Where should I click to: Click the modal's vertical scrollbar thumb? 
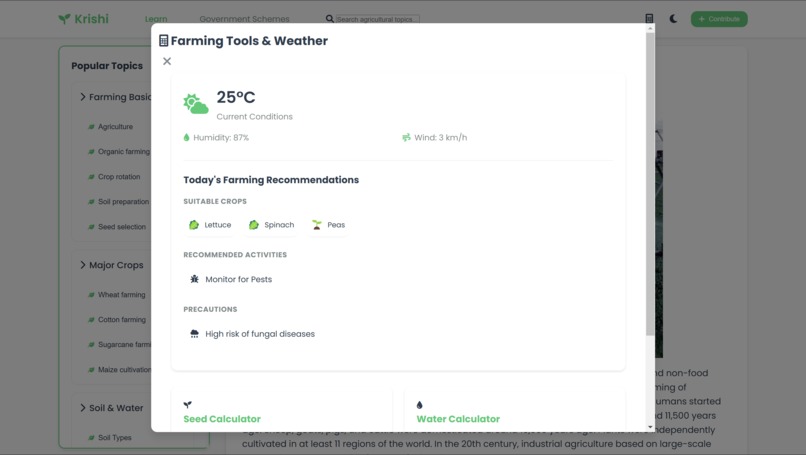pos(650,185)
